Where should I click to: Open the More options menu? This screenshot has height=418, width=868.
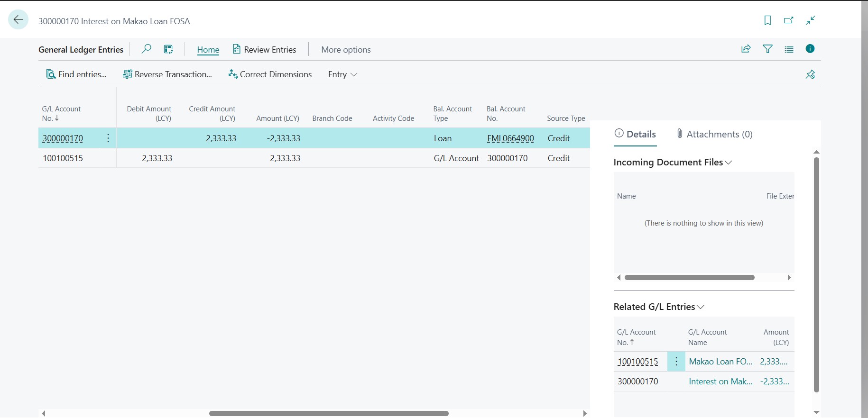346,50
